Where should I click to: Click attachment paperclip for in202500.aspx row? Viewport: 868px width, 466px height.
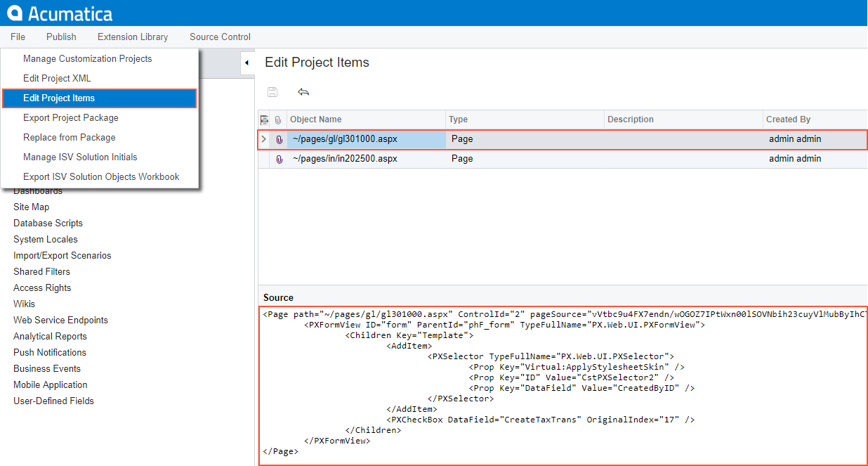pyautogui.click(x=279, y=159)
